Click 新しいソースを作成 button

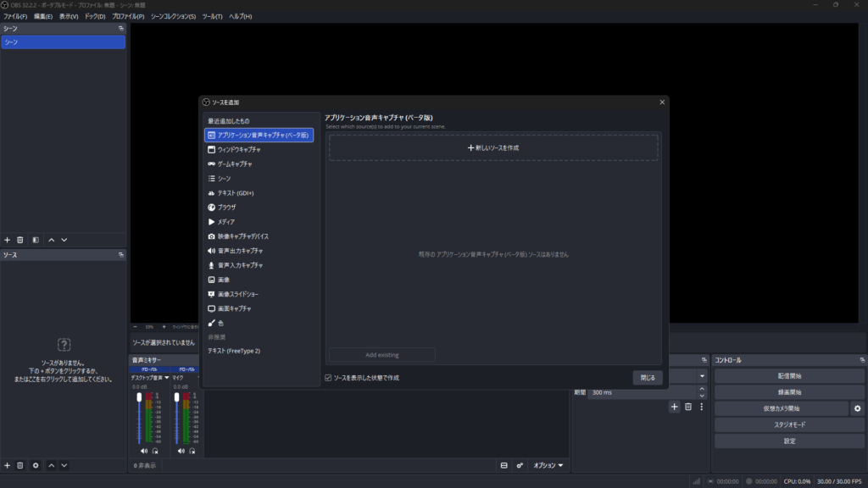[493, 147]
